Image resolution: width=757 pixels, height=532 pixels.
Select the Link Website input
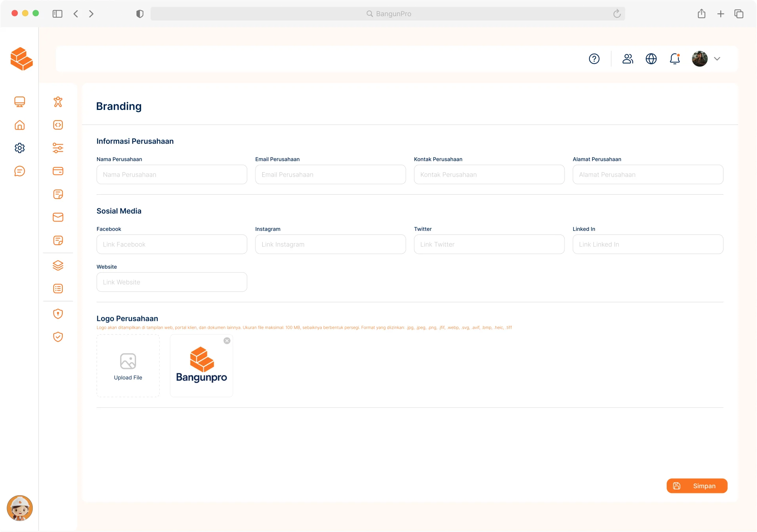pyautogui.click(x=172, y=282)
